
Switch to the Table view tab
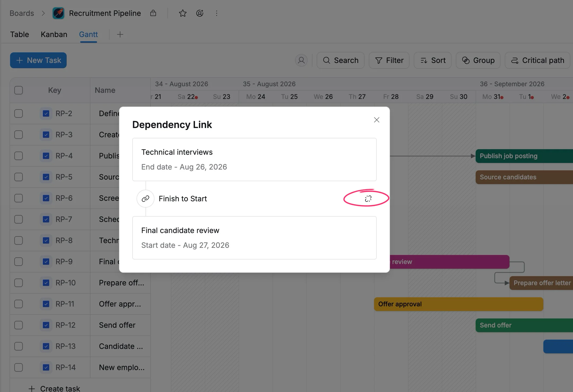pyautogui.click(x=20, y=34)
